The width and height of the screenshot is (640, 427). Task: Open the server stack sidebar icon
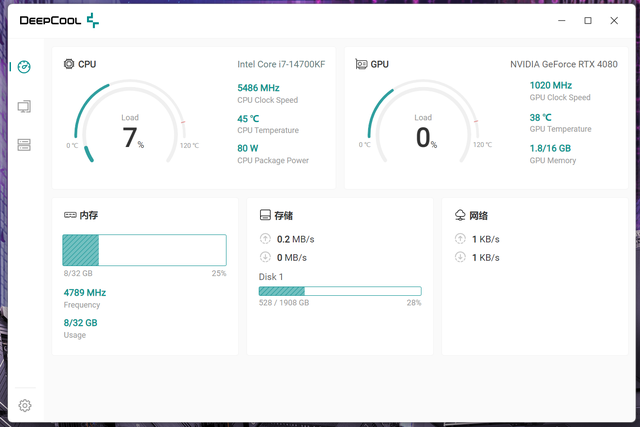tap(24, 145)
